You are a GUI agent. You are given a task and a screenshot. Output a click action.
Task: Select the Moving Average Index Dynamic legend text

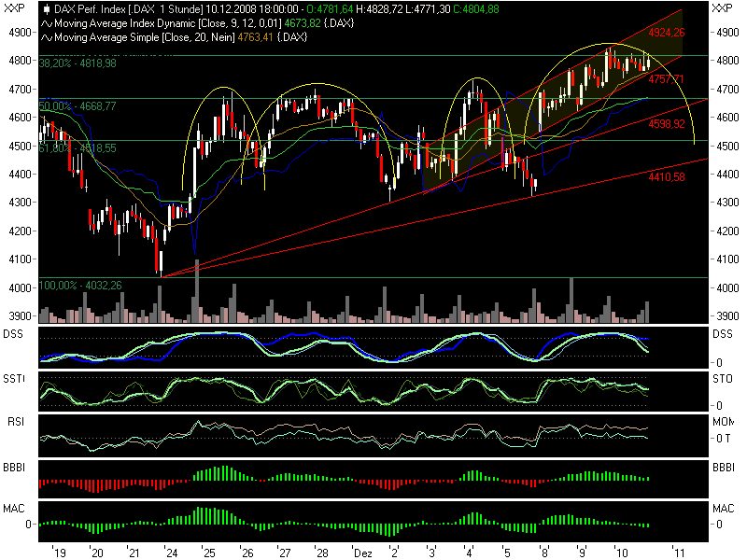pyautogui.click(x=168, y=23)
